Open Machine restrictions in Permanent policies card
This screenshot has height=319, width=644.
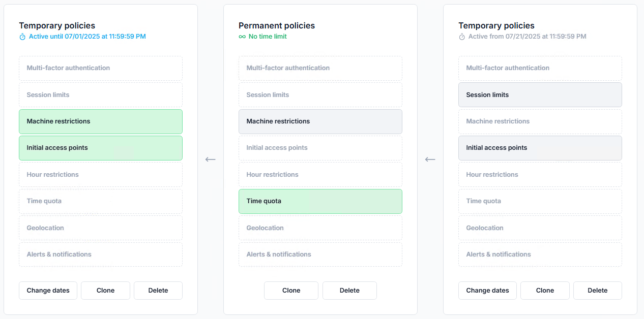tap(320, 121)
